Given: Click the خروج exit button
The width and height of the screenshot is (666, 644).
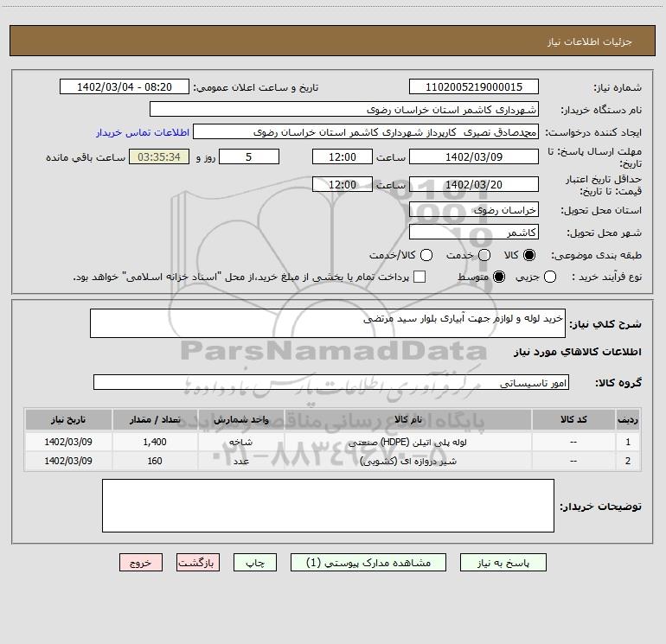Looking at the screenshot, I should (x=141, y=563).
